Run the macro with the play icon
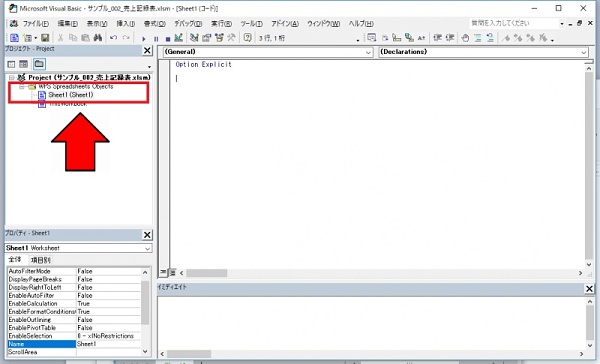The image size is (600, 364). pos(144,38)
